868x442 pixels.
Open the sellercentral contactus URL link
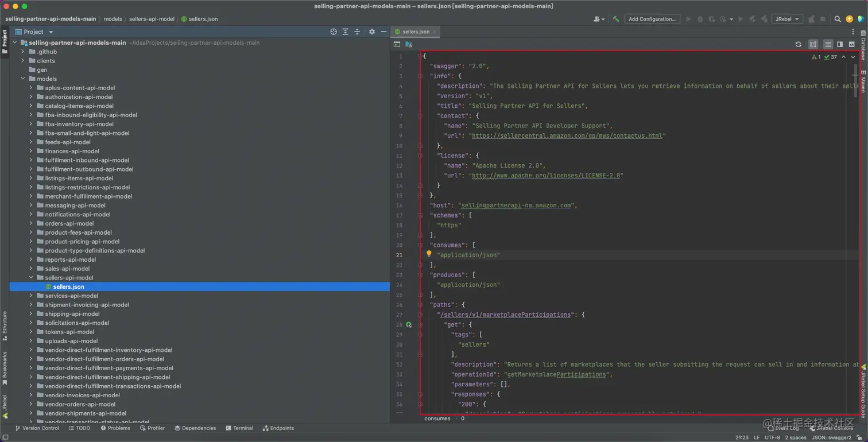567,136
